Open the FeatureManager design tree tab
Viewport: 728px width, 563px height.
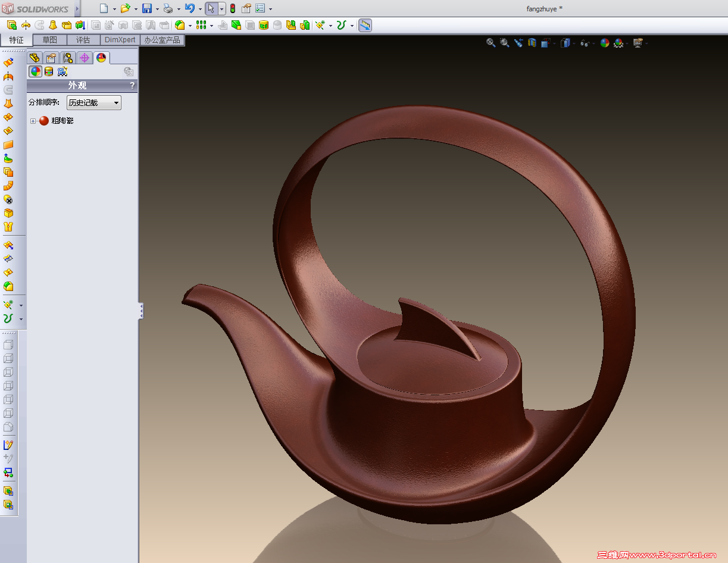(x=35, y=58)
